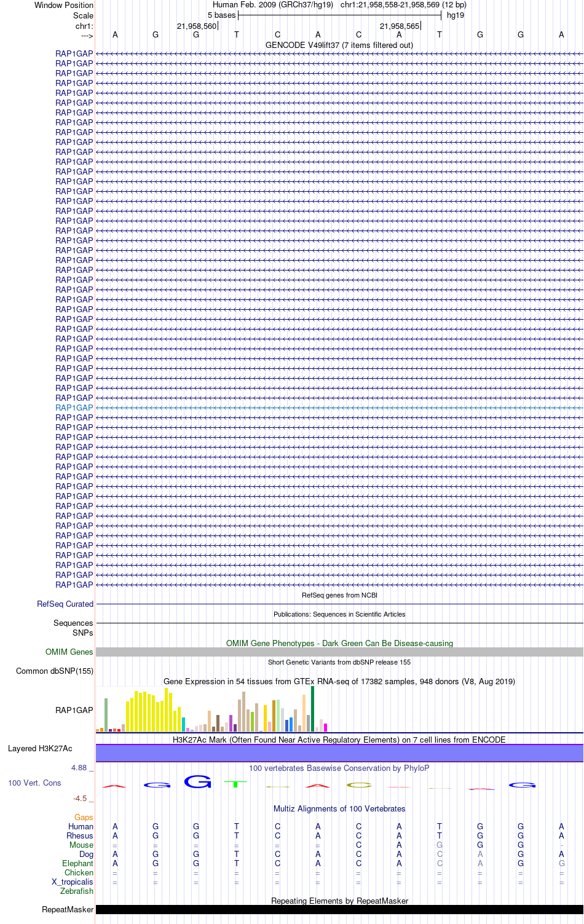The image size is (584, 924).
Task: Open 'Multiz Alignments of 100 Vertebrates' title
Action: (339, 808)
